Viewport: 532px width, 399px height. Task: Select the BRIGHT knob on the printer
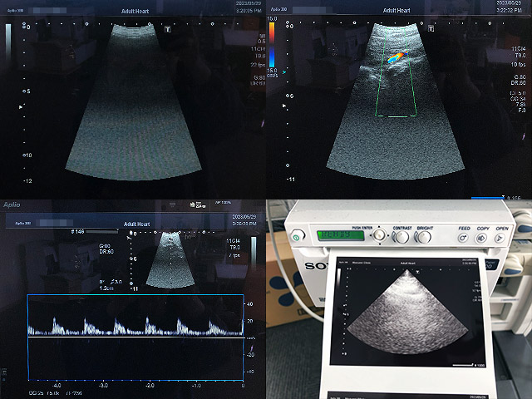pyautogui.click(x=424, y=237)
